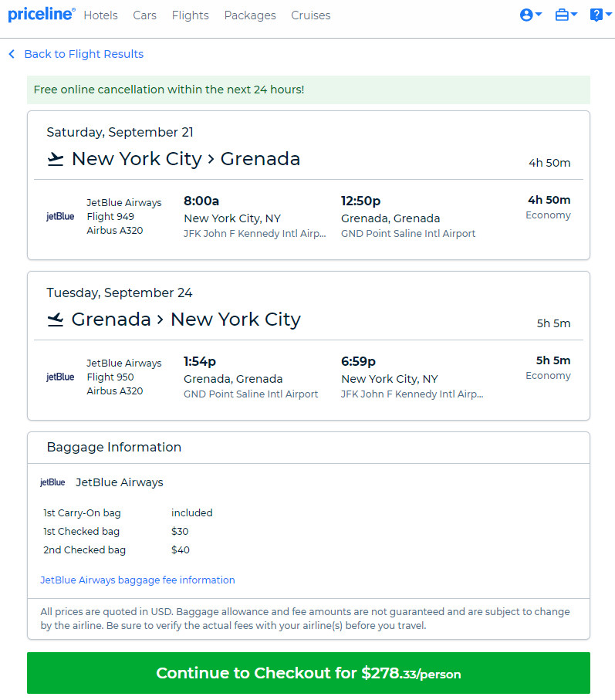Viewport: 615px width, 700px height.
Task: Open the help question mark icon
Action: 596,15
